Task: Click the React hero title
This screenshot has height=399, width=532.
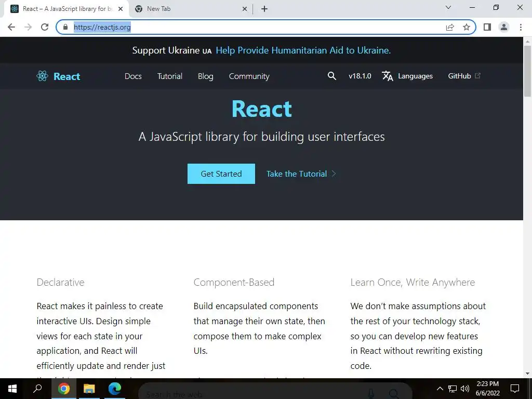Action: (262, 109)
